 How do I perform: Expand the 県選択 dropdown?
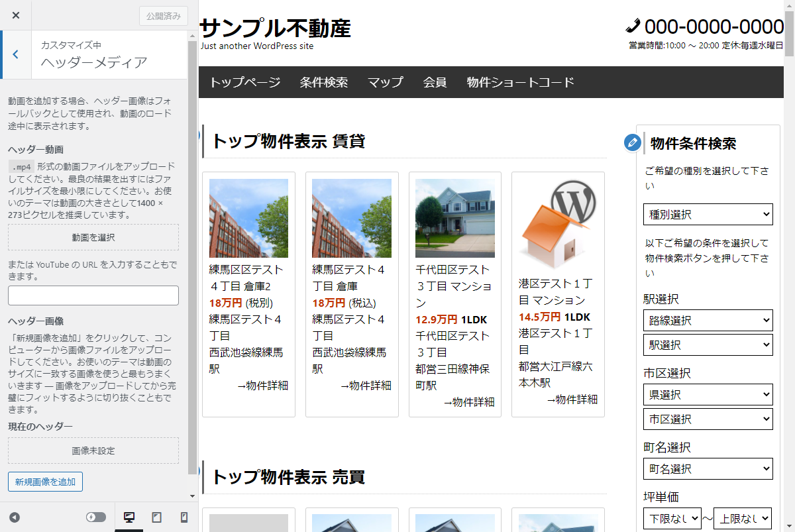point(708,395)
